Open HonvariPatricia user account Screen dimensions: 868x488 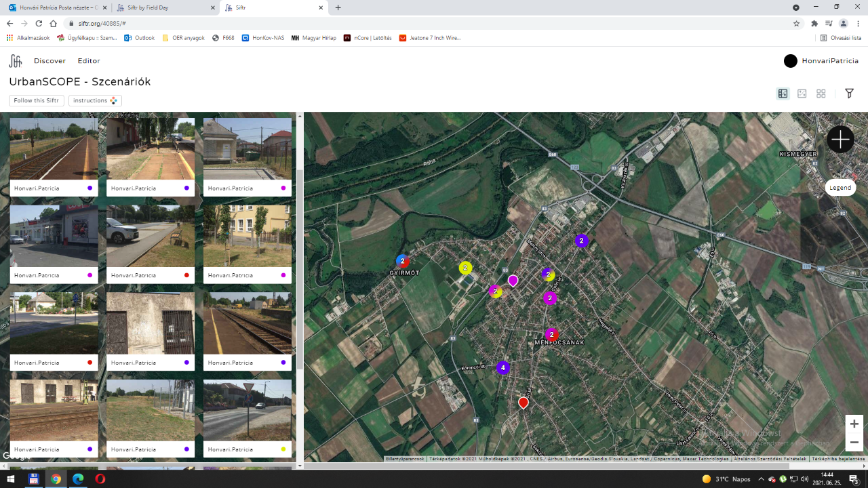tap(821, 61)
